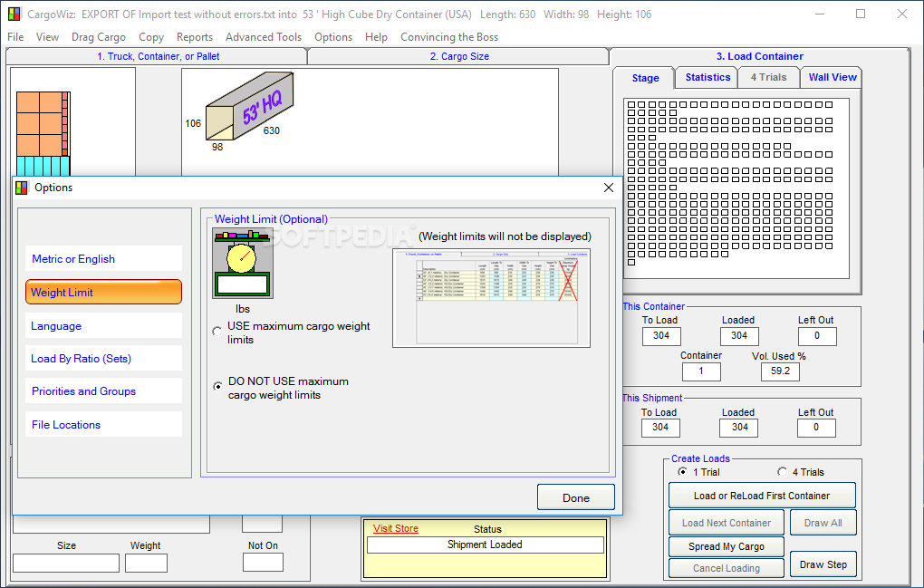Click the stacked cargo preview thumbnail

tap(43, 134)
